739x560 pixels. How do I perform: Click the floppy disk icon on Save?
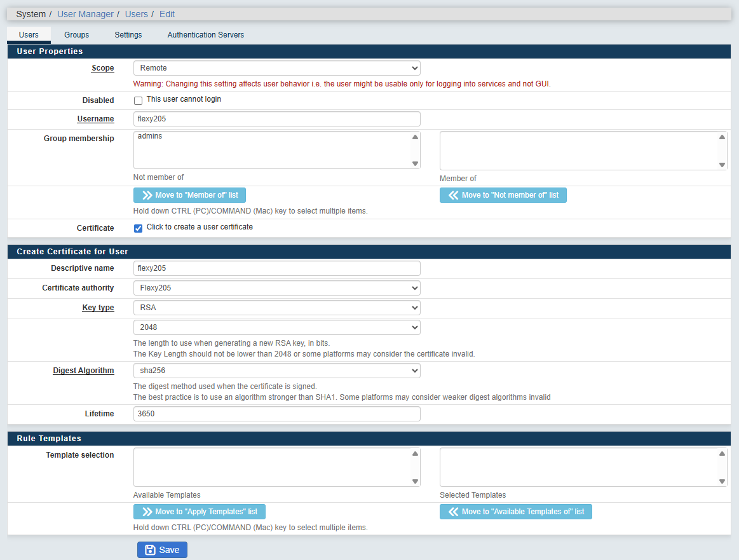pos(150,550)
